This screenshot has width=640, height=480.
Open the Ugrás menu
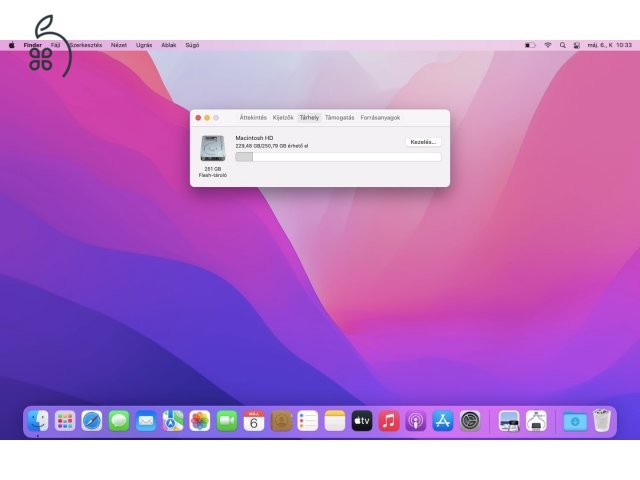[144, 45]
